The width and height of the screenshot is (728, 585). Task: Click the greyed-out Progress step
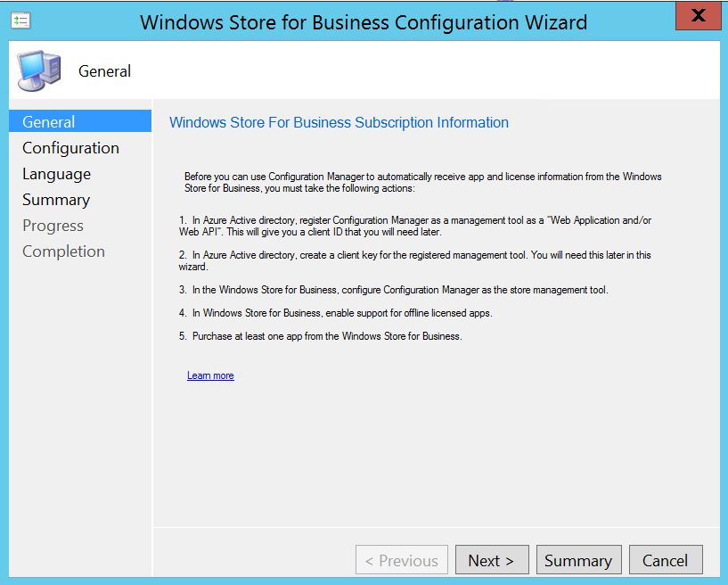point(53,226)
